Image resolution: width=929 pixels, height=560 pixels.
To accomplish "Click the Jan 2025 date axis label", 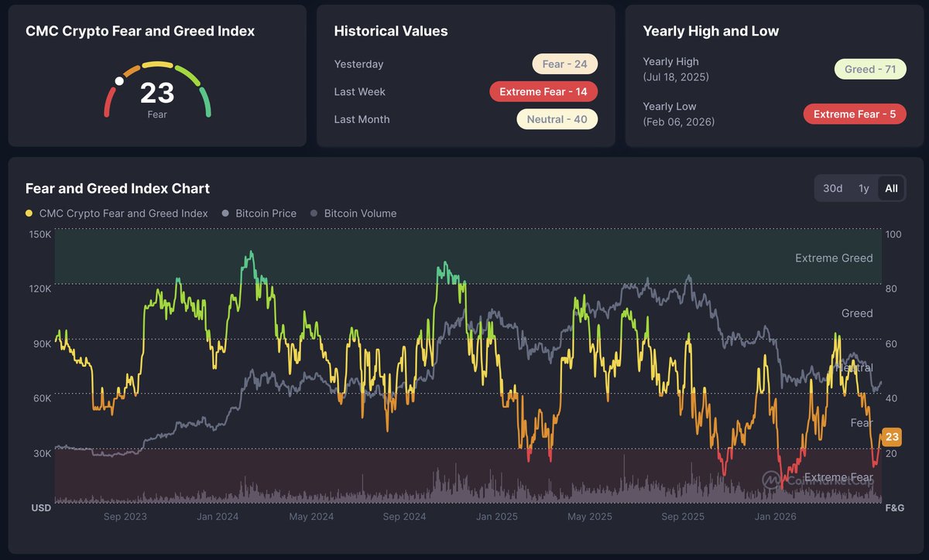I will 496,517.
